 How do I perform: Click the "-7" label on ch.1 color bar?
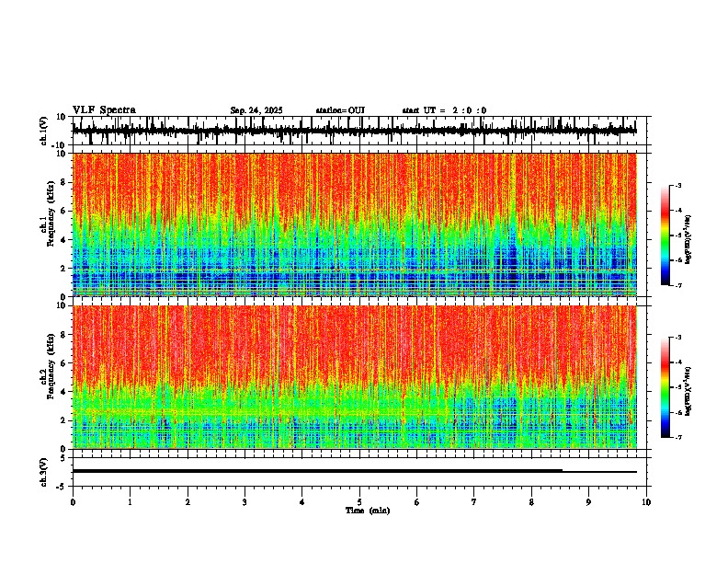678,286
